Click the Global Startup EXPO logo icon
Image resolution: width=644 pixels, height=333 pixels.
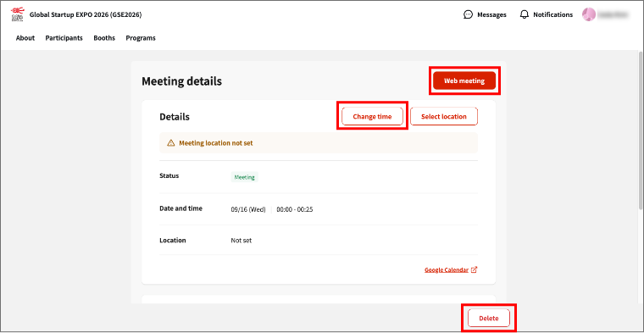point(17,14)
